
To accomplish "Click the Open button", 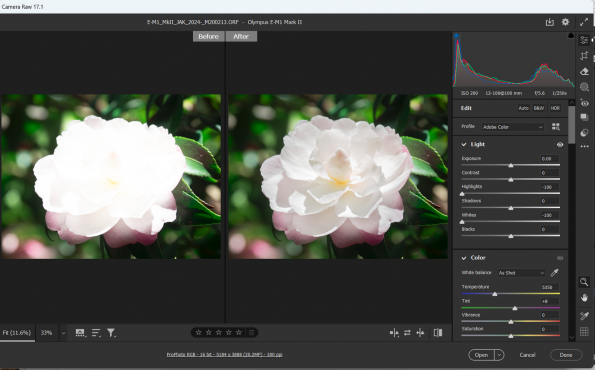I will click(x=482, y=355).
